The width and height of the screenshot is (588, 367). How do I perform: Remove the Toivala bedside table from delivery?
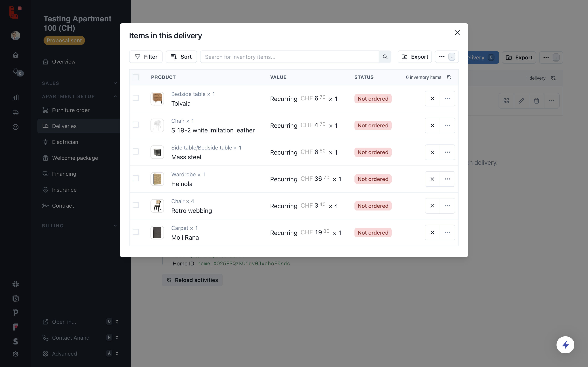tap(432, 99)
